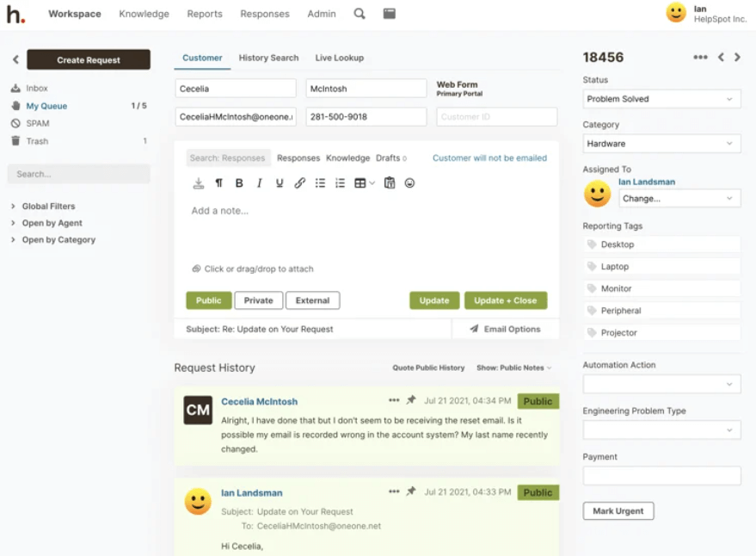Toggle the Laptop reporting tag

662,267
